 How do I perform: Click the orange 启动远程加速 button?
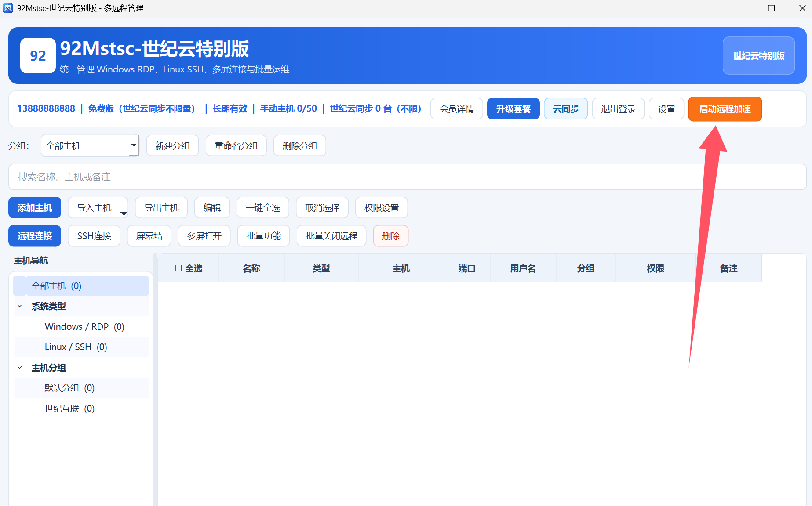click(725, 109)
